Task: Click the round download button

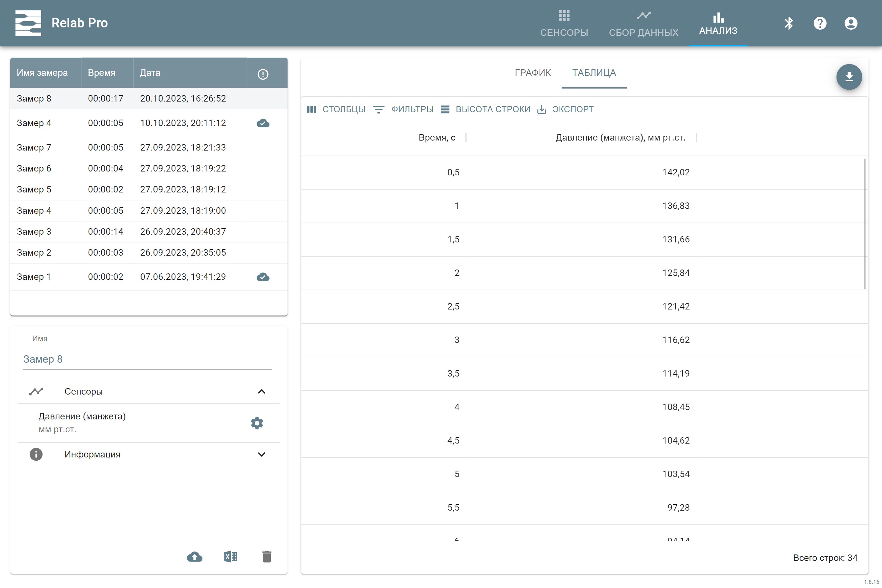Action: coord(849,77)
